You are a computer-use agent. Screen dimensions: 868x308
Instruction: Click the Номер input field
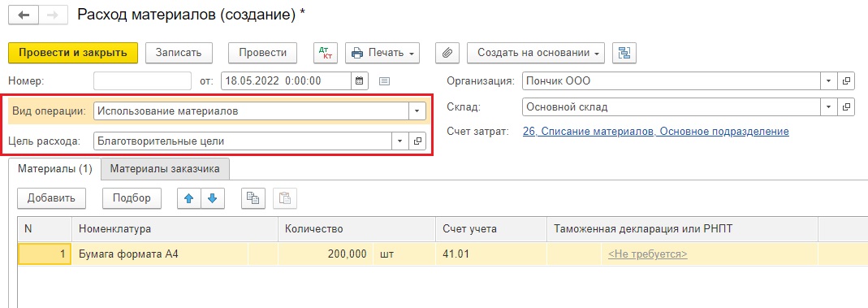142,81
